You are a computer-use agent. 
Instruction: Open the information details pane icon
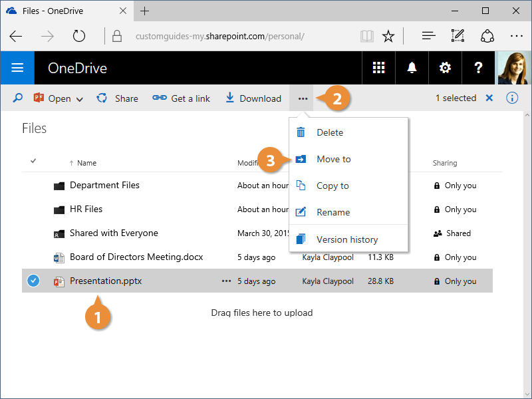coord(511,98)
